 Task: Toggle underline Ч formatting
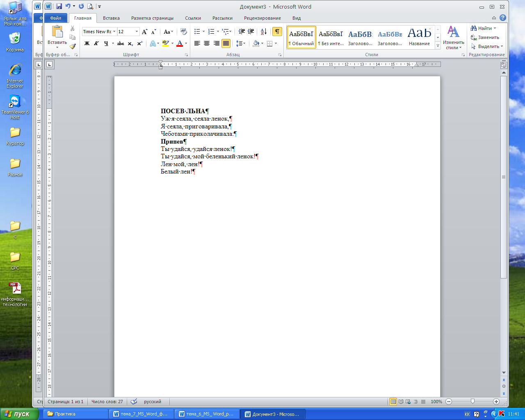click(x=106, y=43)
